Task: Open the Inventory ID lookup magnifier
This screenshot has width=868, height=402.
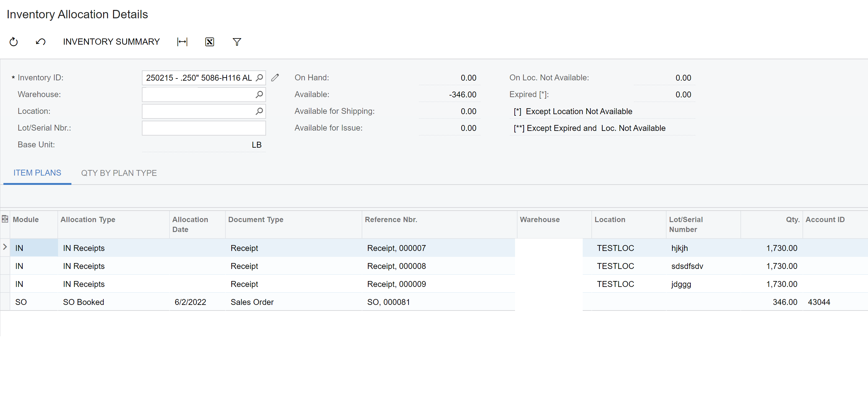Action: (x=259, y=78)
